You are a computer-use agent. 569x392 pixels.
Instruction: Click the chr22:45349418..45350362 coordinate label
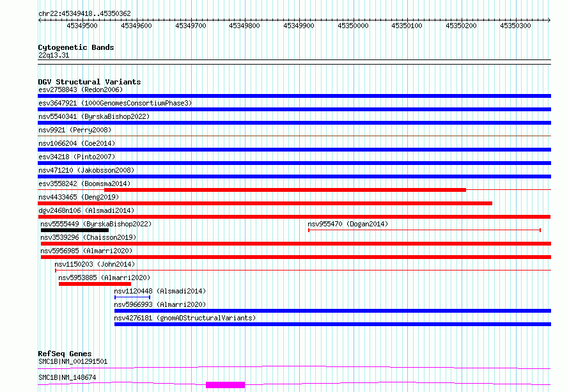coord(84,13)
